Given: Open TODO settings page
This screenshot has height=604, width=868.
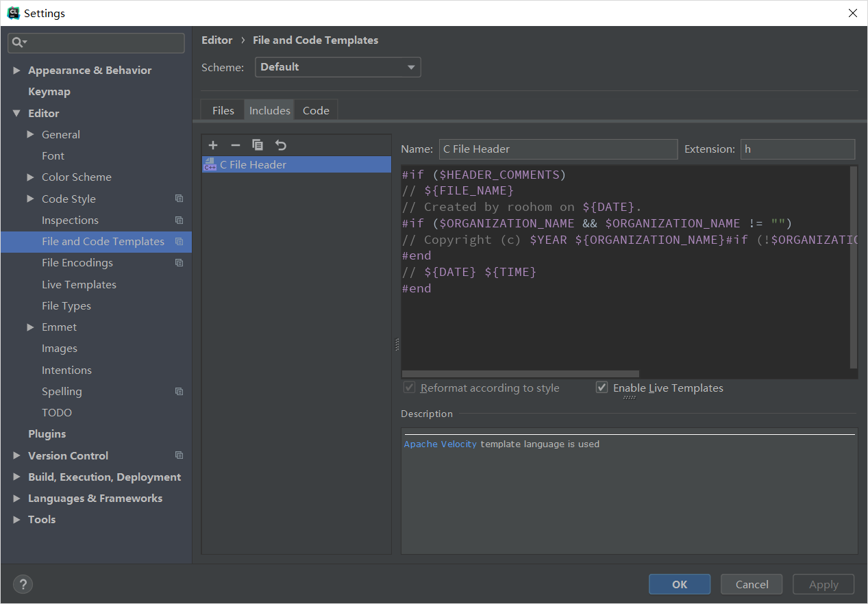Looking at the screenshot, I should (57, 412).
